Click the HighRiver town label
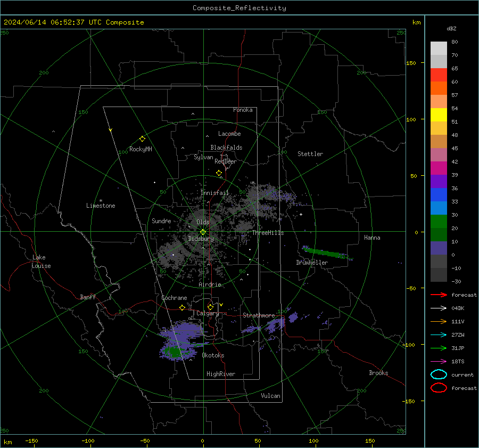This screenshot has height=448, width=479. coord(221,374)
